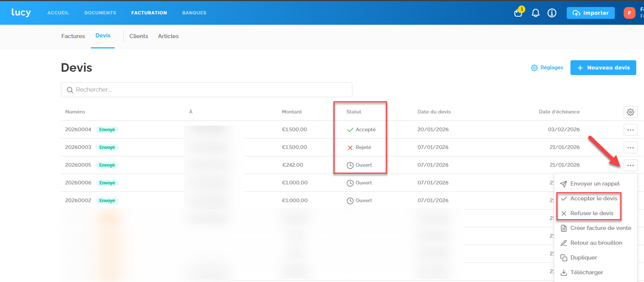Open actions menu for quote 20260003
The height and width of the screenshot is (282, 644).
630,147
